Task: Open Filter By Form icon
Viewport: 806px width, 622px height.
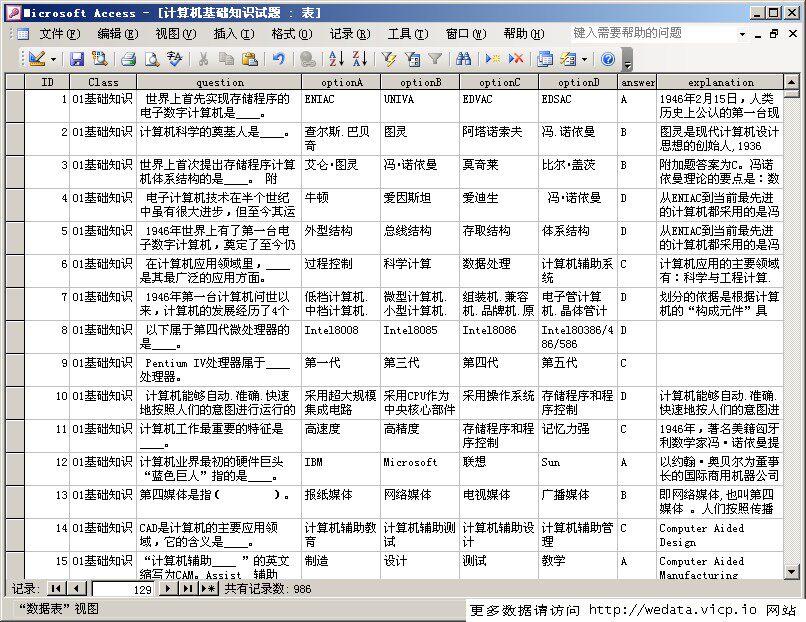Action: [x=412, y=59]
